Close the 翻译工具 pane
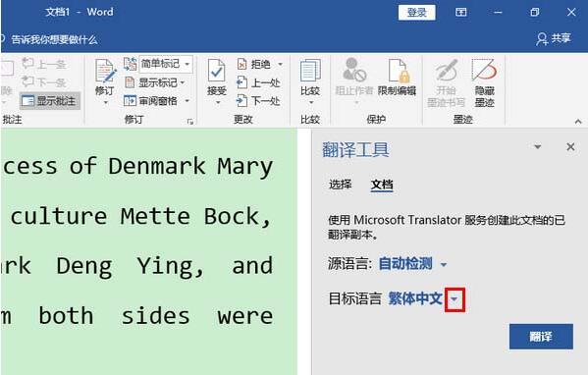 point(570,146)
